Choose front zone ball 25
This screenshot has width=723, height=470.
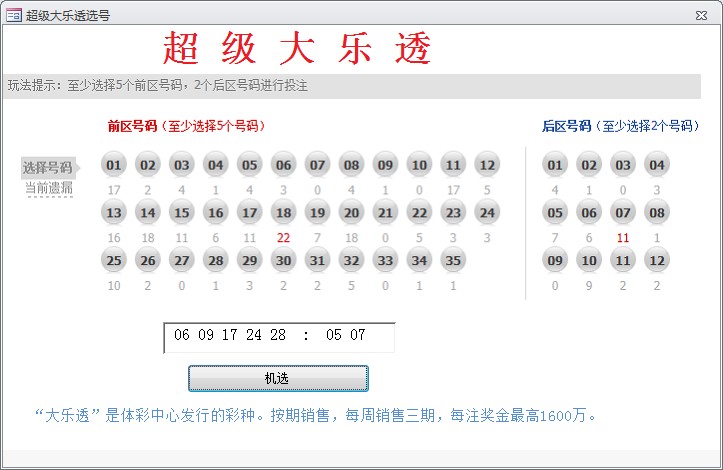(x=114, y=260)
